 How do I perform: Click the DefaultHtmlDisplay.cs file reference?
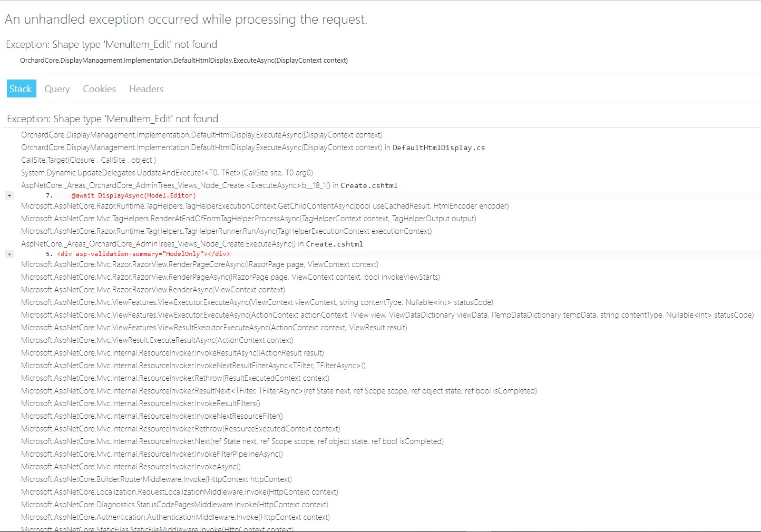pos(440,147)
